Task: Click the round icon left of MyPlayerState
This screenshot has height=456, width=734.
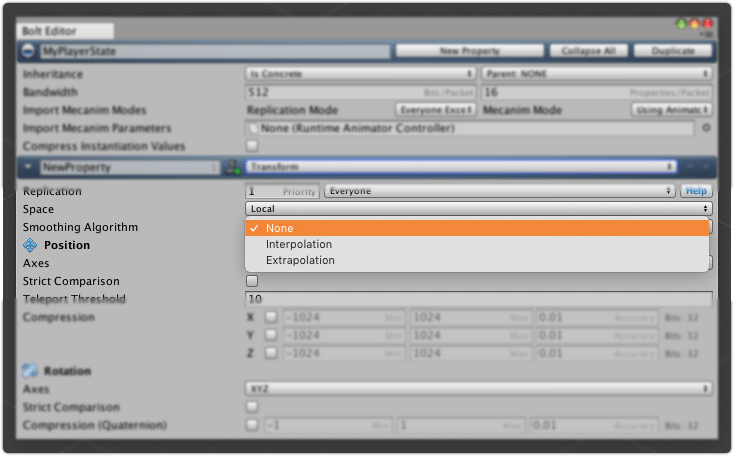Action: [28, 51]
